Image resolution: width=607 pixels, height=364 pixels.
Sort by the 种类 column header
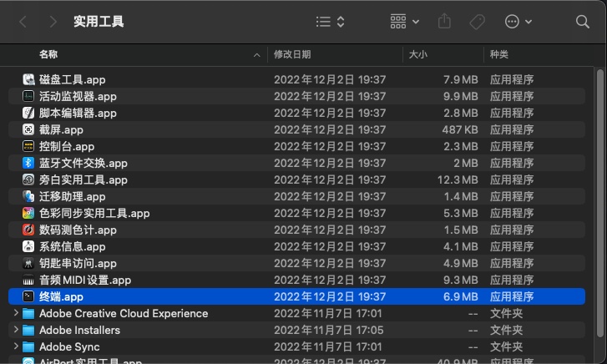(499, 54)
